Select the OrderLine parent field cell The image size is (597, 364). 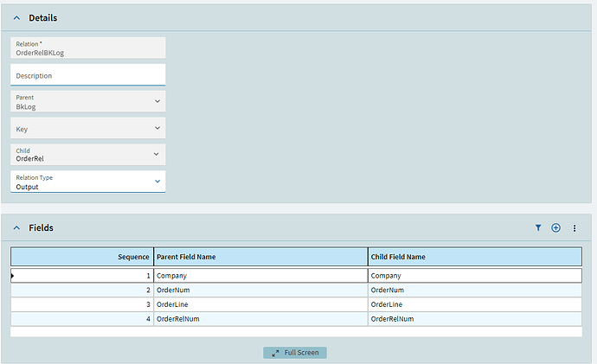point(260,304)
